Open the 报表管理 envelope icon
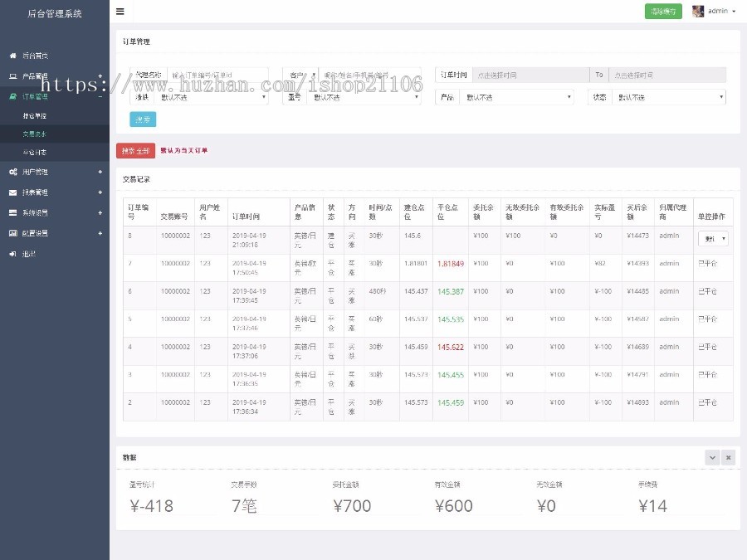The image size is (747, 560). tap(12, 192)
